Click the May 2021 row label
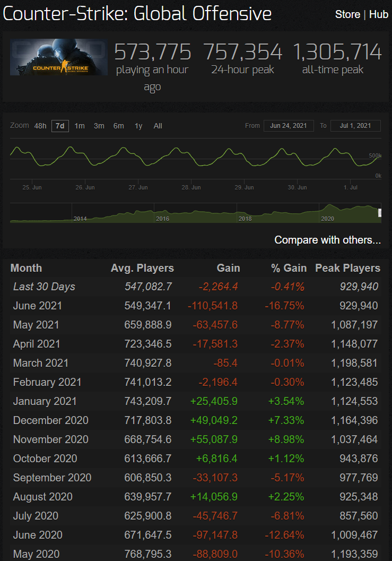The height and width of the screenshot is (561, 392). coord(36,325)
